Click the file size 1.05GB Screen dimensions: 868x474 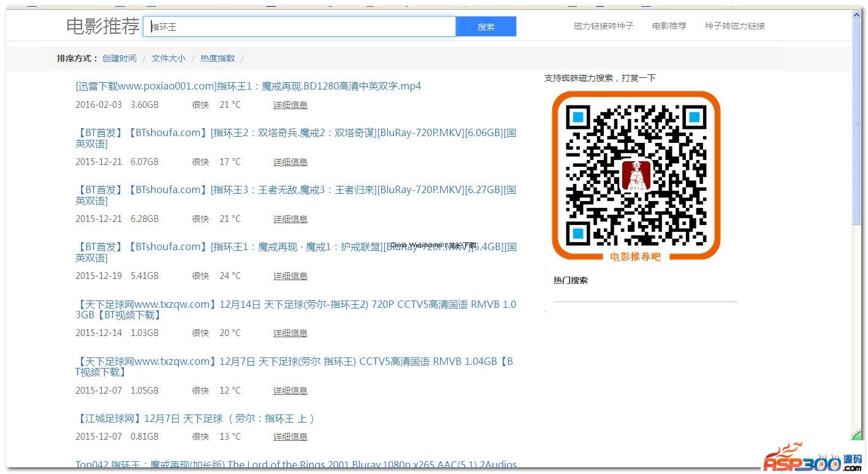145,391
